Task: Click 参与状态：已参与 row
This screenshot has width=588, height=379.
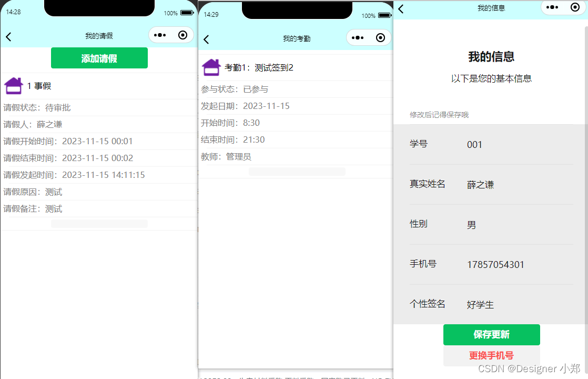Action: coord(296,89)
